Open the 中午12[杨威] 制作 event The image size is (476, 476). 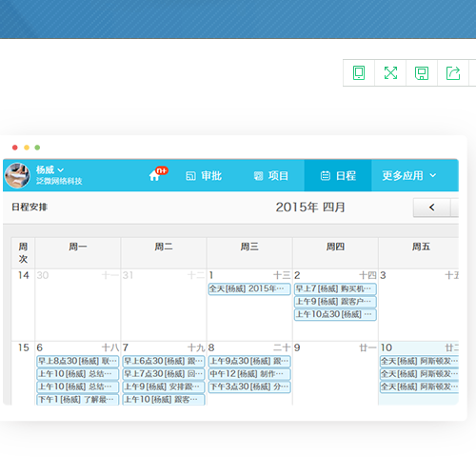pos(249,374)
